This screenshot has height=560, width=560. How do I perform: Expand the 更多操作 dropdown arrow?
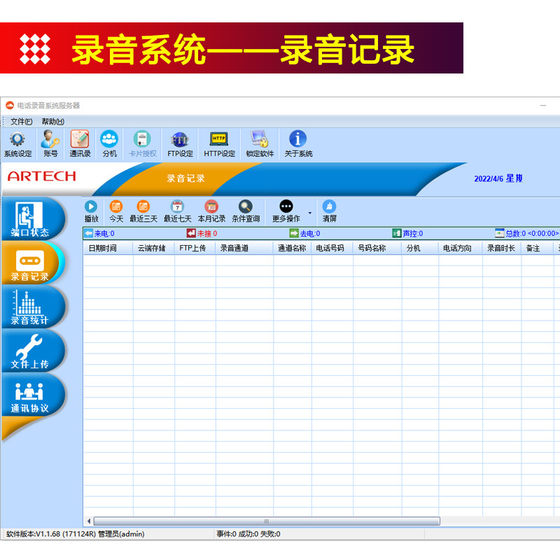coord(310,213)
